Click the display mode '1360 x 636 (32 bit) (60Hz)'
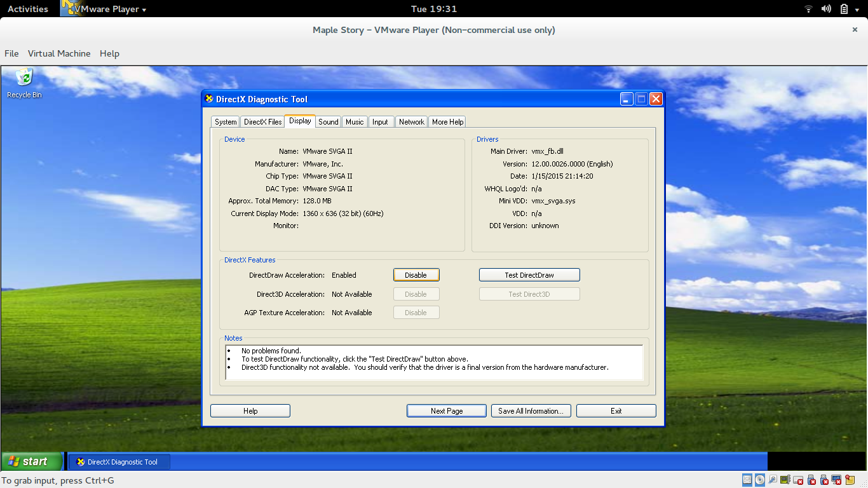This screenshot has width=868, height=488. pos(343,213)
